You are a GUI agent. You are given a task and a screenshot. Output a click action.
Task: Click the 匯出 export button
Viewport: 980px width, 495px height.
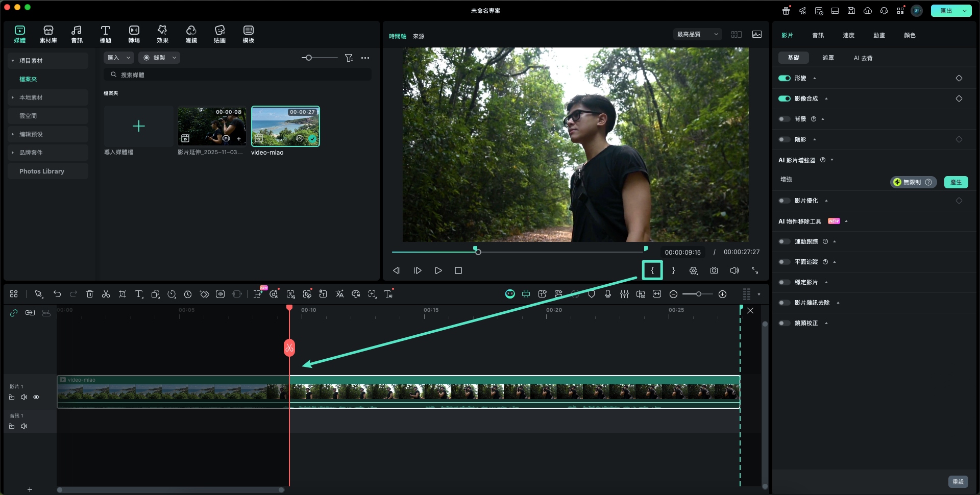point(946,11)
